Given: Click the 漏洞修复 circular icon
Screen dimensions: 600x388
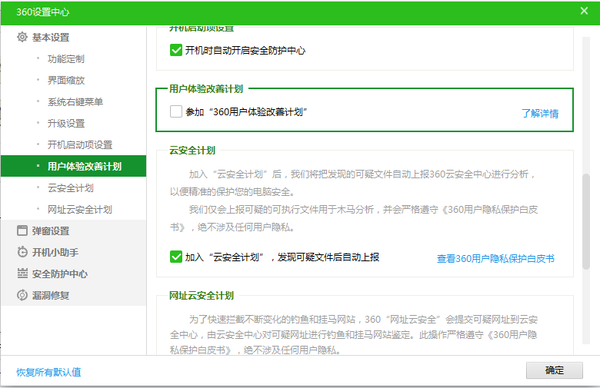Looking at the screenshot, I should [x=22, y=295].
